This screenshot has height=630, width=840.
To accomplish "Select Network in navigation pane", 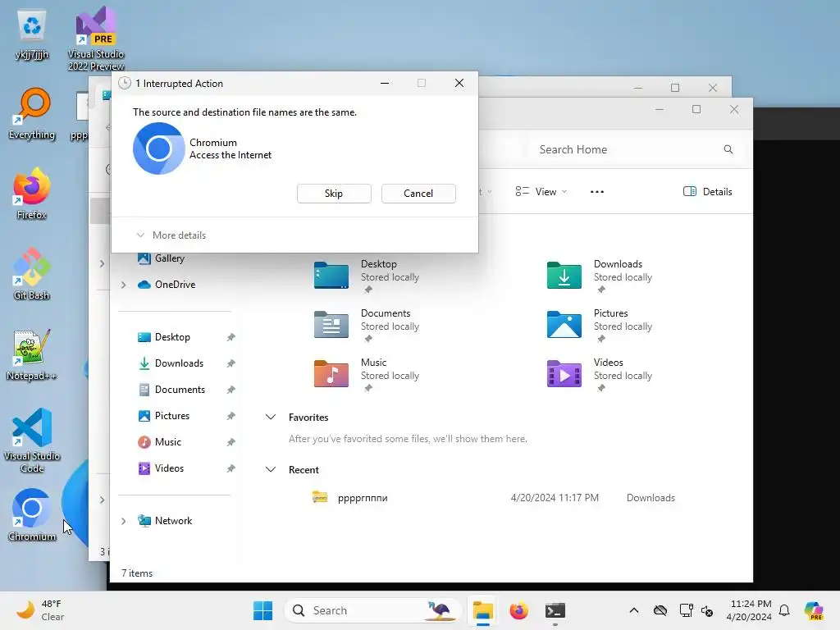I will 172,521.
